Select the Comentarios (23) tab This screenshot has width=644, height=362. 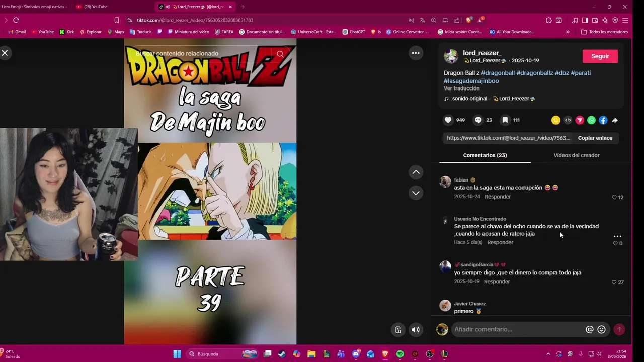[x=485, y=155]
